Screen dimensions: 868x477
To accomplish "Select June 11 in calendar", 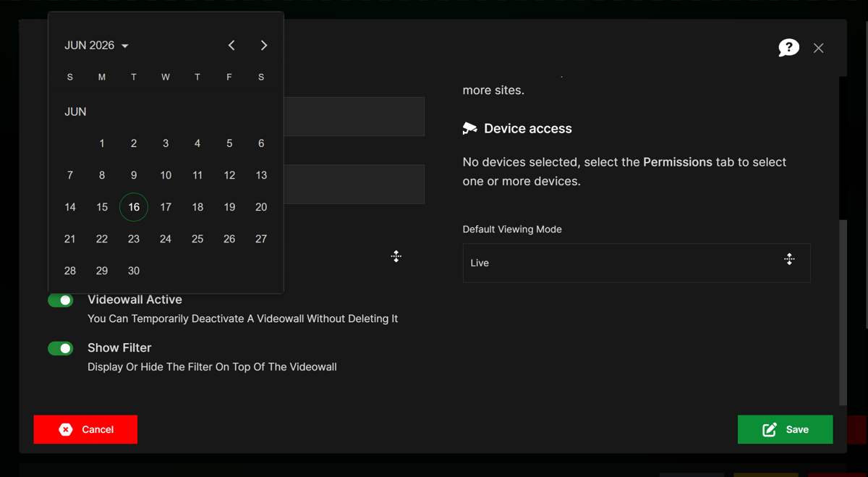I will pos(197,175).
